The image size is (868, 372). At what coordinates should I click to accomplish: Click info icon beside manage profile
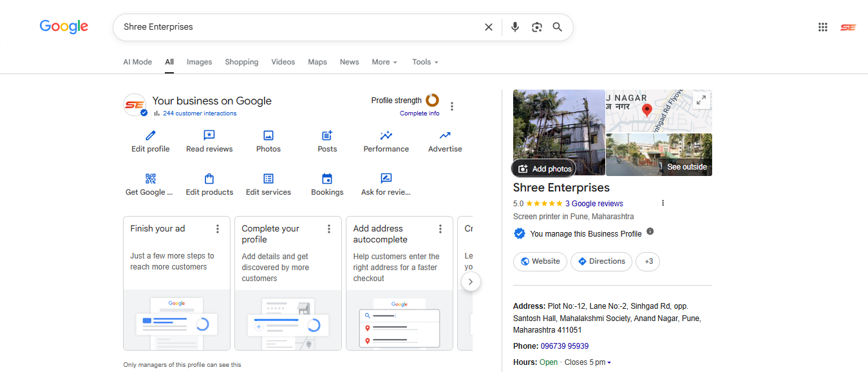click(650, 231)
